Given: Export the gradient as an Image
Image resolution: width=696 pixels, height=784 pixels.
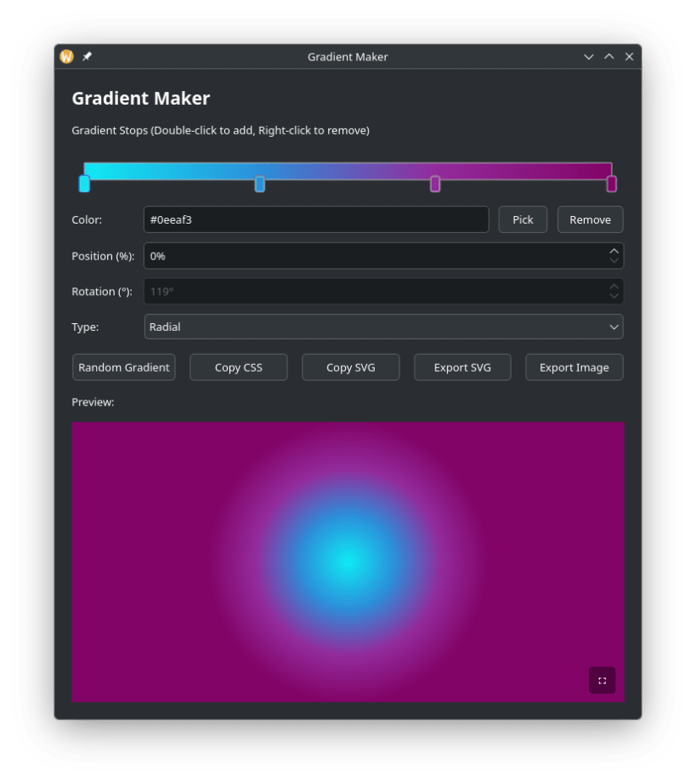Looking at the screenshot, I should pyautogui.click(x=574, y=366).
